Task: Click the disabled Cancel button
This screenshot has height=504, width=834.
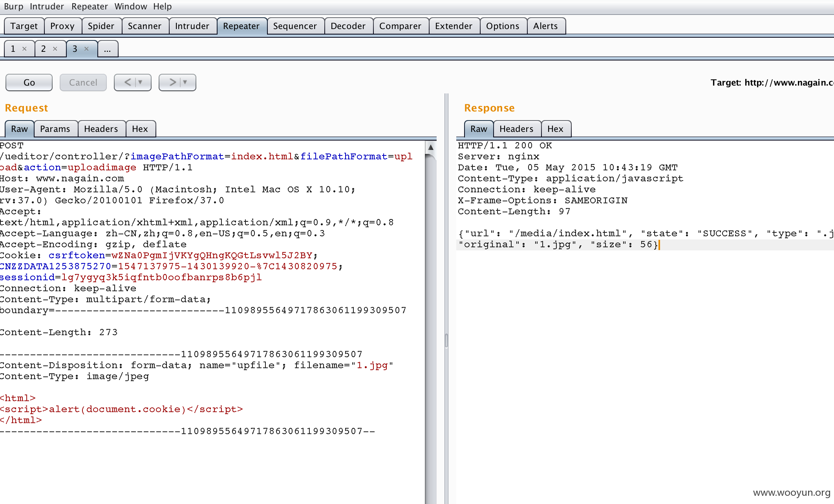Action: pos(83,82)
